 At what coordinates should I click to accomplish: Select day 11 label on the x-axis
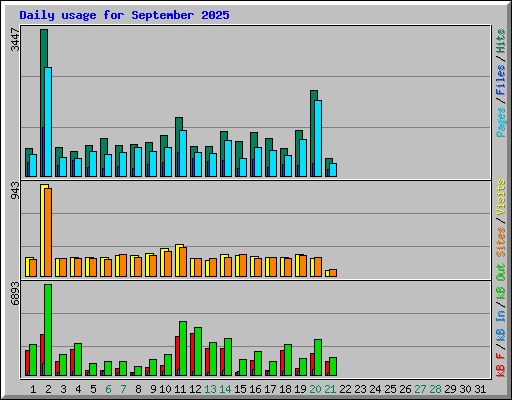(180, 389)
